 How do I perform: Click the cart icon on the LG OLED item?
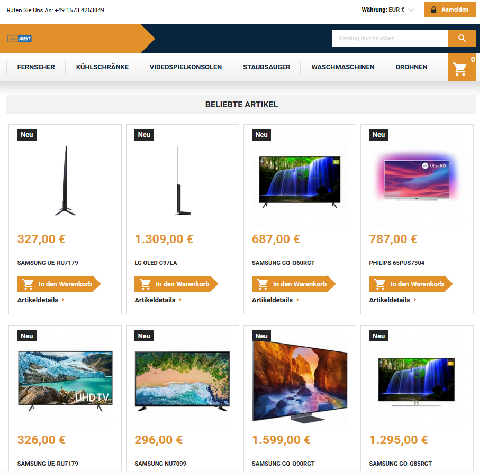pyautogui.click(x=145, y=284)
